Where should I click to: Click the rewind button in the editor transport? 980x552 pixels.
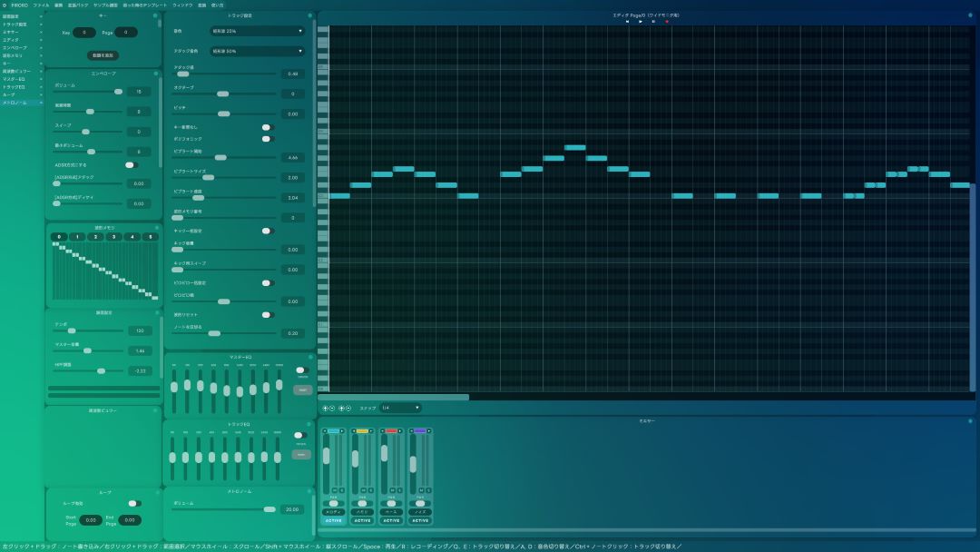pos(627,22)
